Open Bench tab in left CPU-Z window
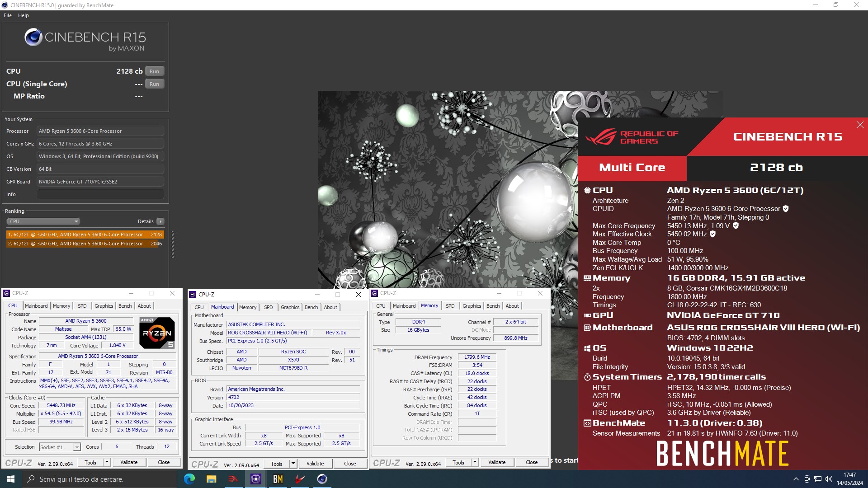This screenshot has height=488, width=868. 125,306
